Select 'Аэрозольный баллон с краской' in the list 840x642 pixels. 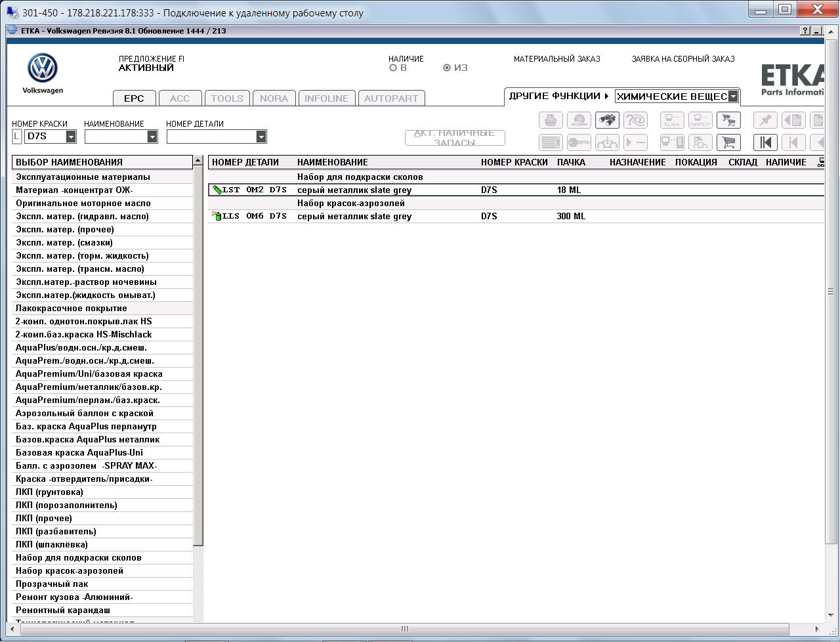tap(103, 414)
